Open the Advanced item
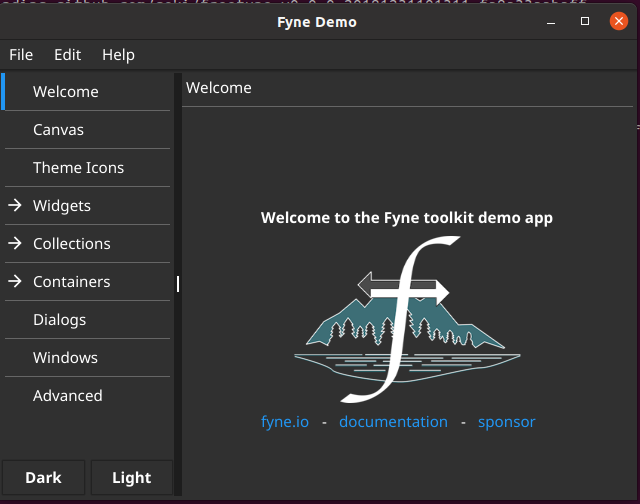 coord(87,396)
